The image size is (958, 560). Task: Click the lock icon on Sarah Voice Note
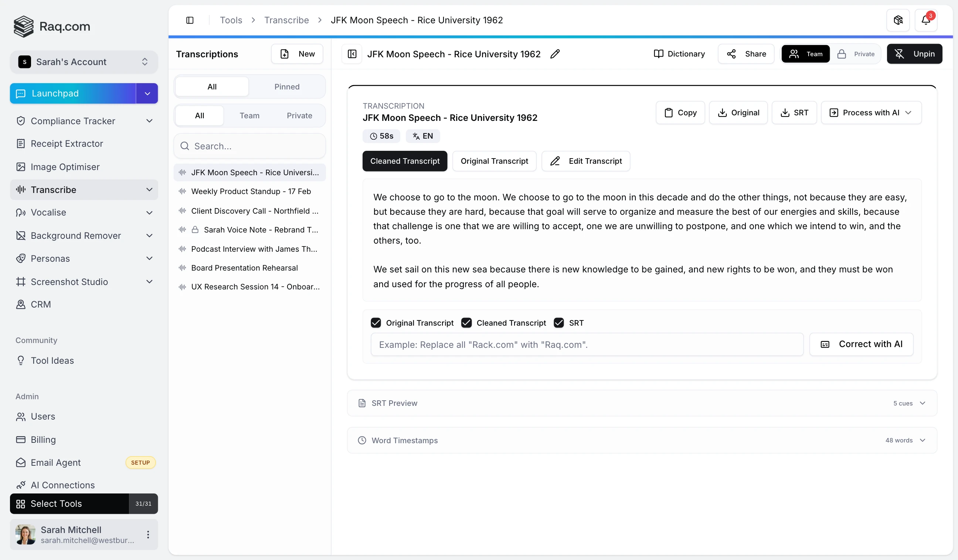[x=195, y=230]
